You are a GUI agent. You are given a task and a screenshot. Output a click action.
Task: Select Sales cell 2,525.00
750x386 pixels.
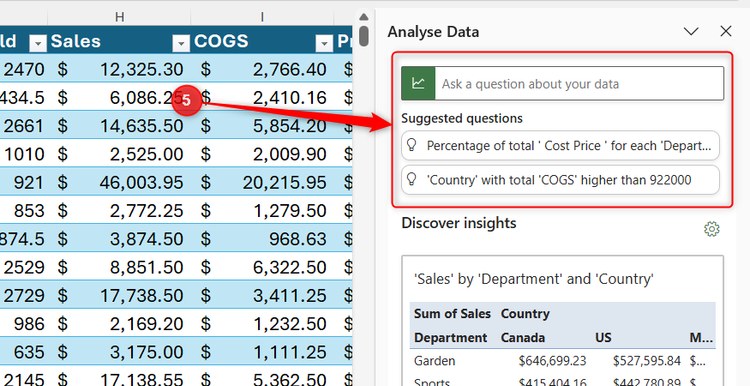point(119,154)
